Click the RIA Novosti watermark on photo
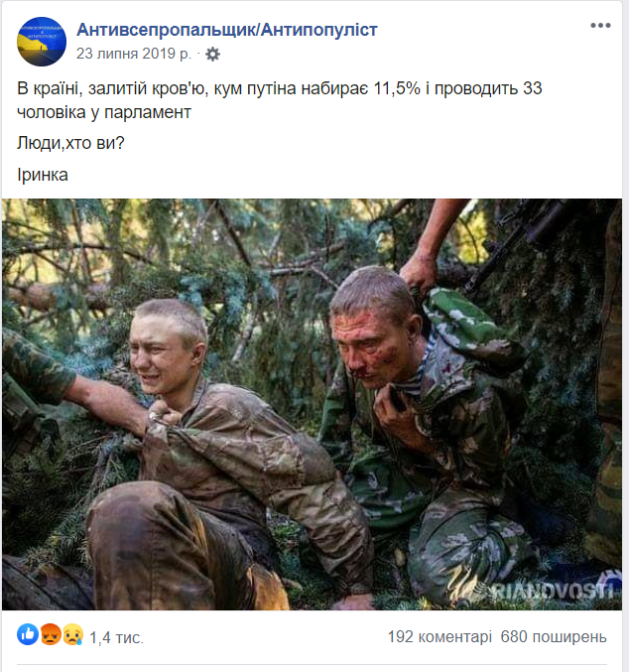The height and width of the screenshot is (672, 629). tap(554, 592)
